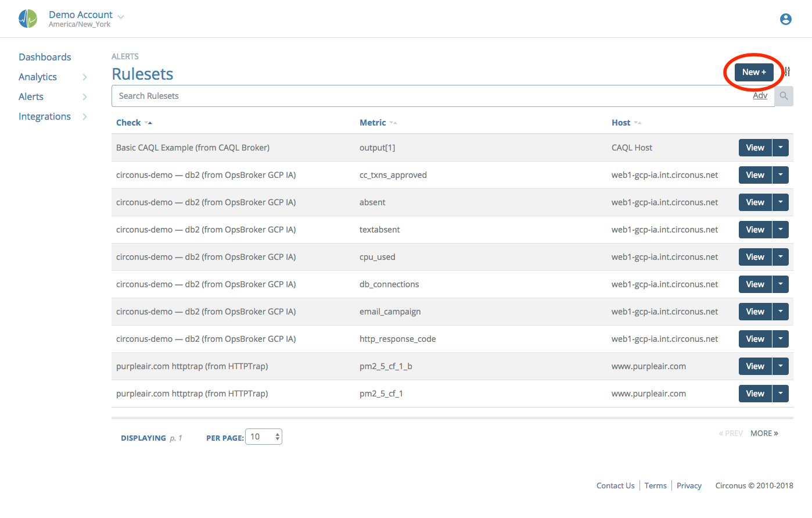Screen dimensions: 812x518
Task: Click the search magnifying glass icon
Action: 784,95
